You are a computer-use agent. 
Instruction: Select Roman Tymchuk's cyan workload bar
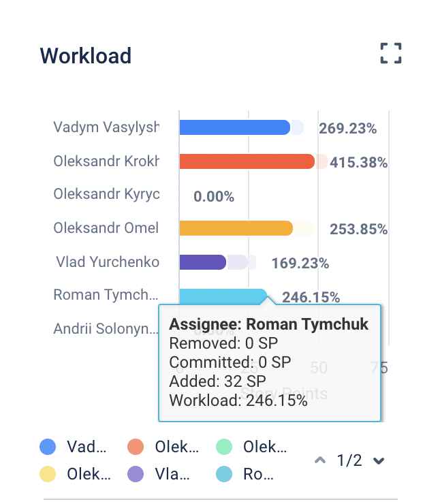[x=222, y=296]
